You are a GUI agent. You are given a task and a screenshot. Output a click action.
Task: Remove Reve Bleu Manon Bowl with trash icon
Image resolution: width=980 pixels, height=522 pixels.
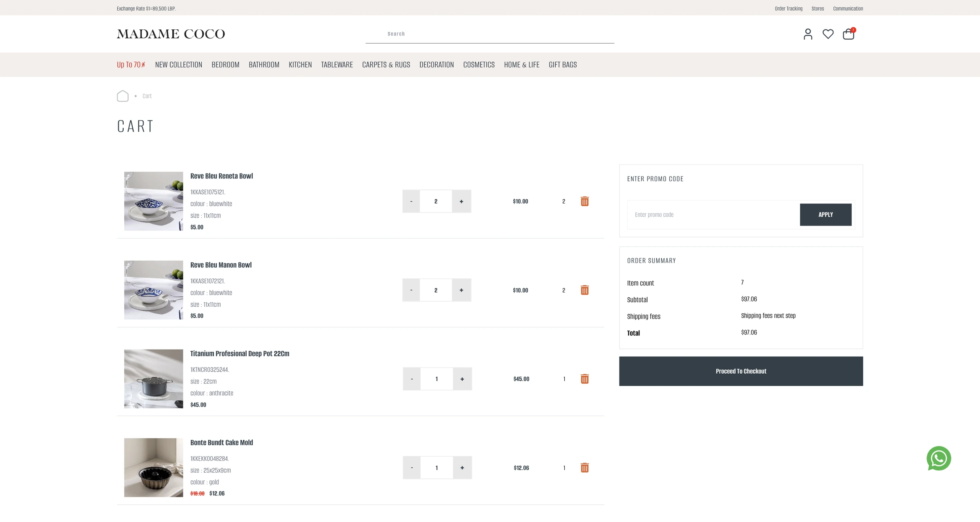585,290
